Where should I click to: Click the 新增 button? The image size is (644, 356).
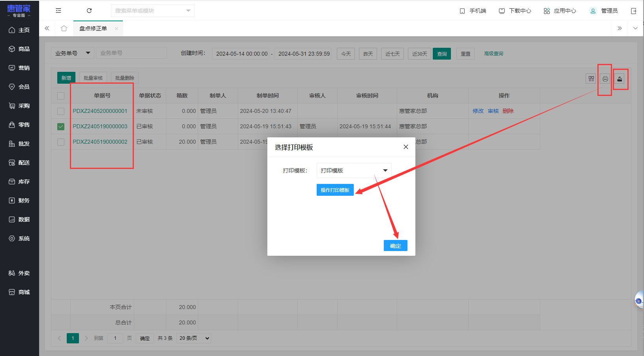tap(66, 78)
